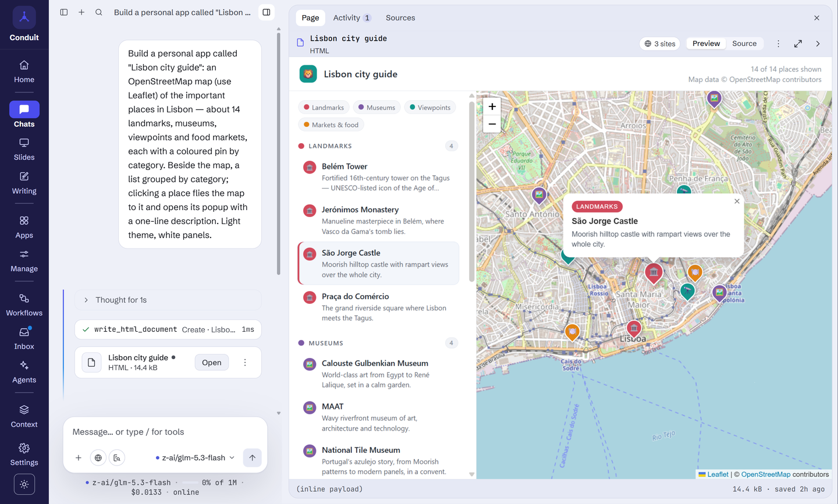Search chats with the magnifier icon
Viewport: 838px width, 504px height.
(x=99, y=12)
